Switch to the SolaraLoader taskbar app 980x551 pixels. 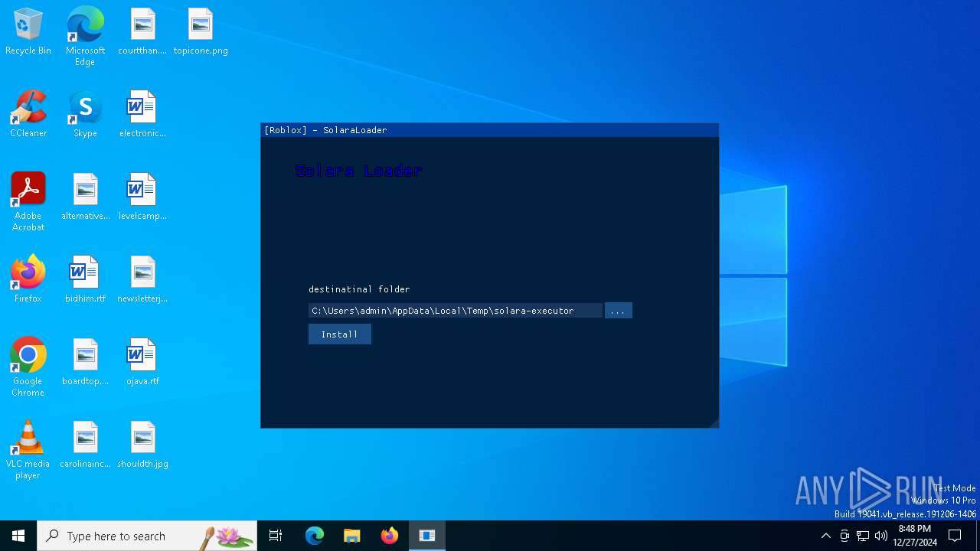[x=427, y=536]
